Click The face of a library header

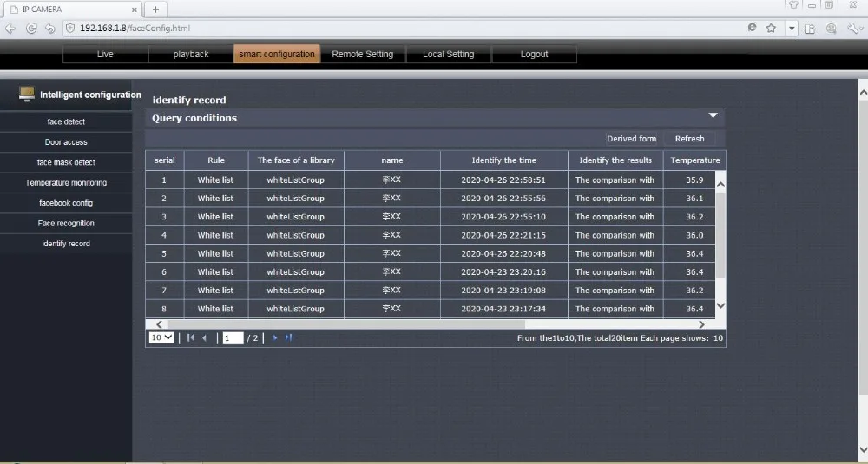click(x=296, y=160)
